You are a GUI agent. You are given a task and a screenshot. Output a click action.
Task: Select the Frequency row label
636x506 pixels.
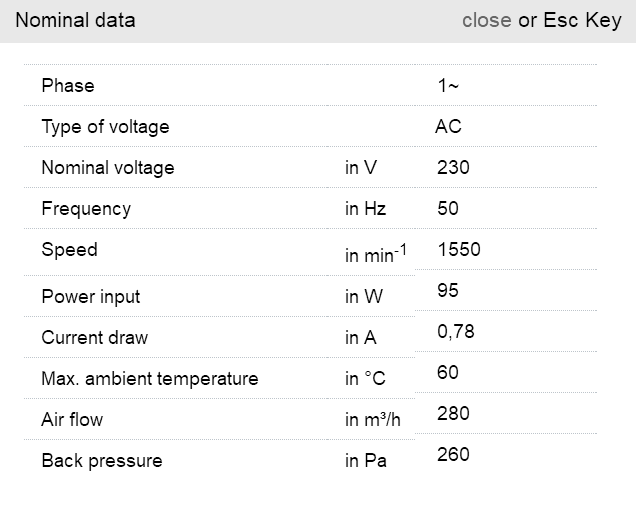[x=86, y=209]
